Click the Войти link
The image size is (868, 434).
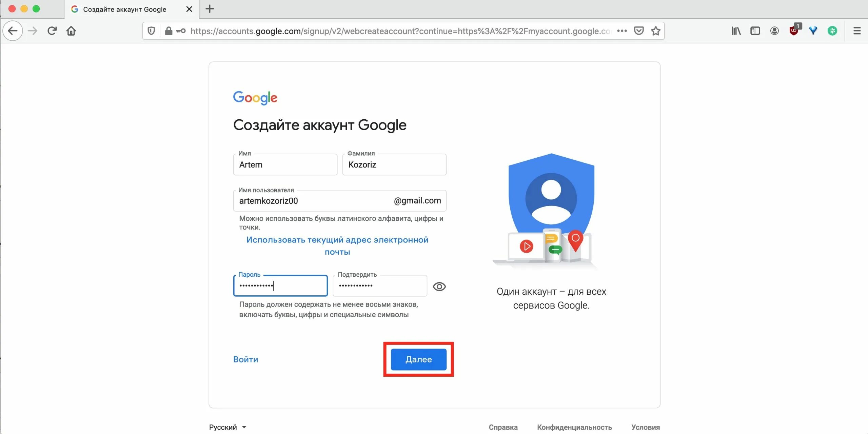coord(246,359)
